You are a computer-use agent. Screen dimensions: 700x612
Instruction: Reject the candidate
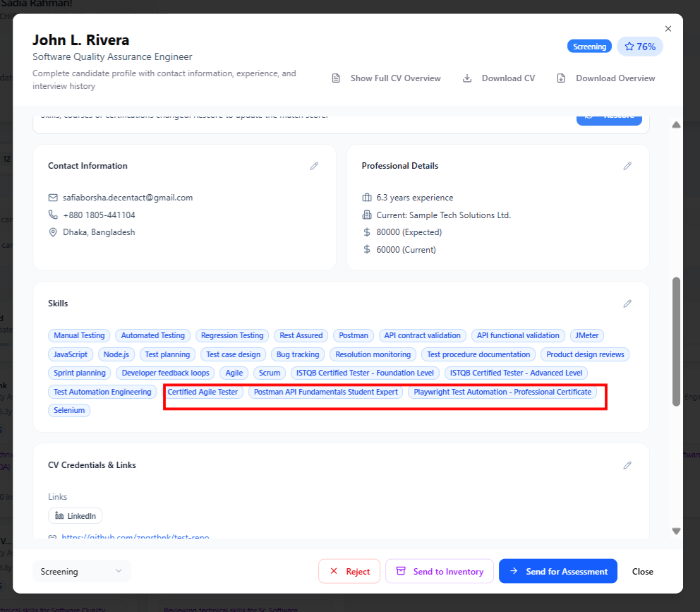click(349, 571)
